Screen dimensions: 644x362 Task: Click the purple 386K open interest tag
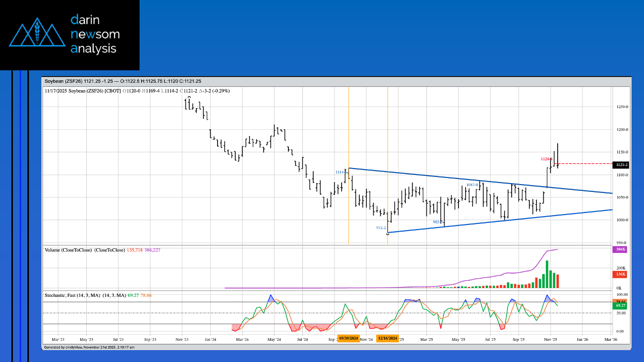pyautogui.click(x=620, y=249)
